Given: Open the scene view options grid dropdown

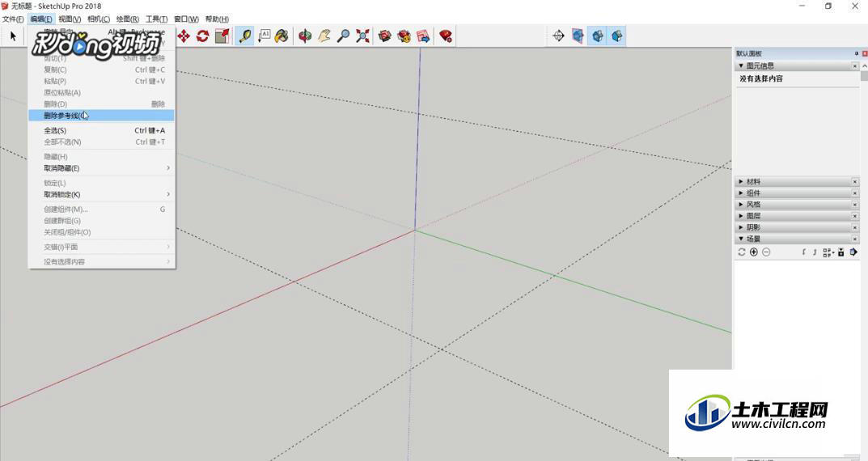Looking at the screenshot, I should pyautogui.click(x=828, y=252).
